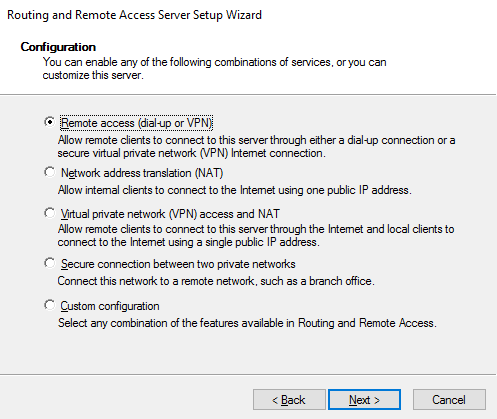This screenshot has height=419, width=497.
Task: Click the dial-up or VPN description paragraph
Action: (256, 147)
